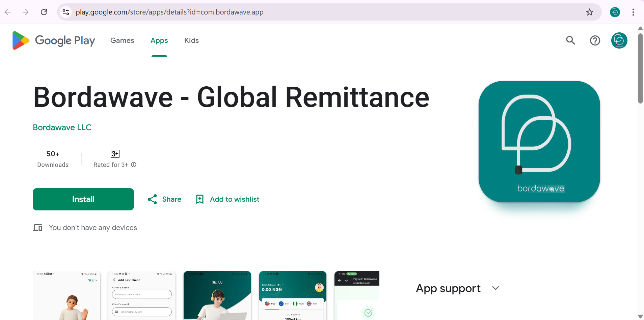Click the 50+ Downloads text
This screenshot has width=644, height=320.
pyautogui.click(x=53, y=159)
